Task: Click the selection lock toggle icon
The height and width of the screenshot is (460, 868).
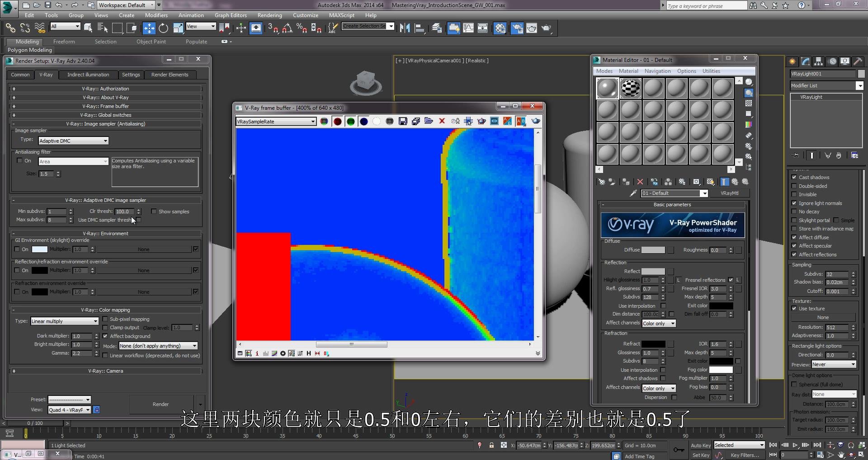Action: click(491, 446)
